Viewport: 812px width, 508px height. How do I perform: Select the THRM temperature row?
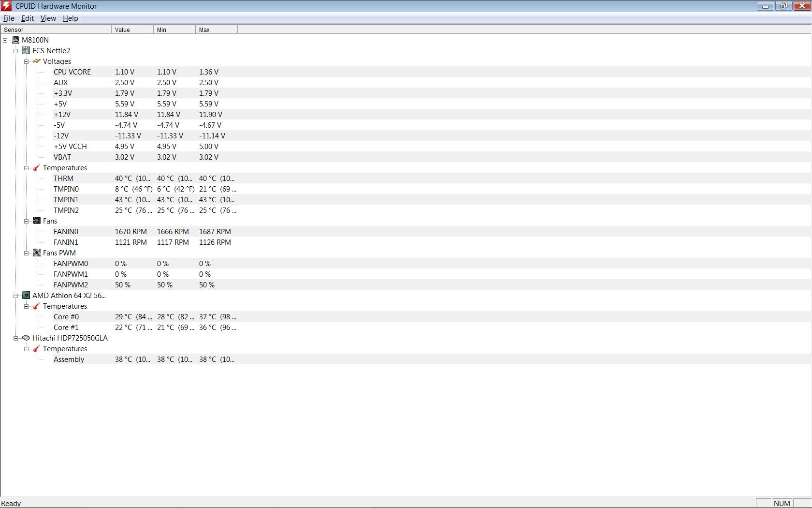(x=432, y=179)
